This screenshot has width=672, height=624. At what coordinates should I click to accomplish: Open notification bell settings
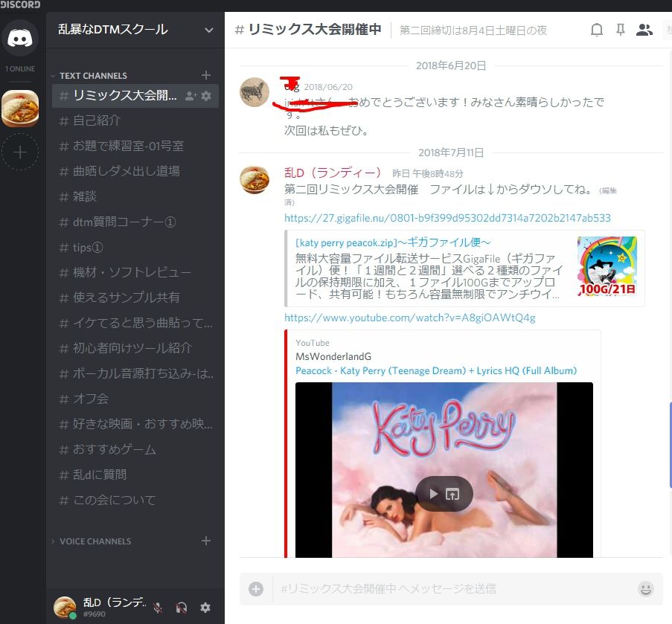pos(597,30)
